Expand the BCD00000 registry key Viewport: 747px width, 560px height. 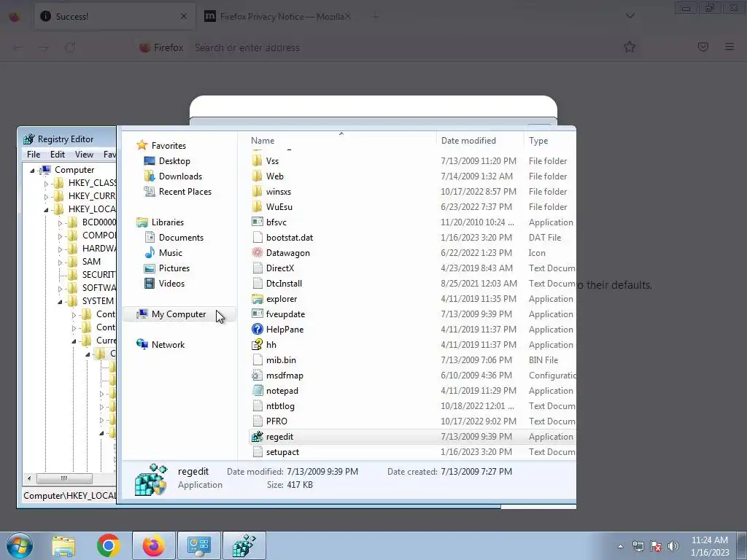[60, 222]
